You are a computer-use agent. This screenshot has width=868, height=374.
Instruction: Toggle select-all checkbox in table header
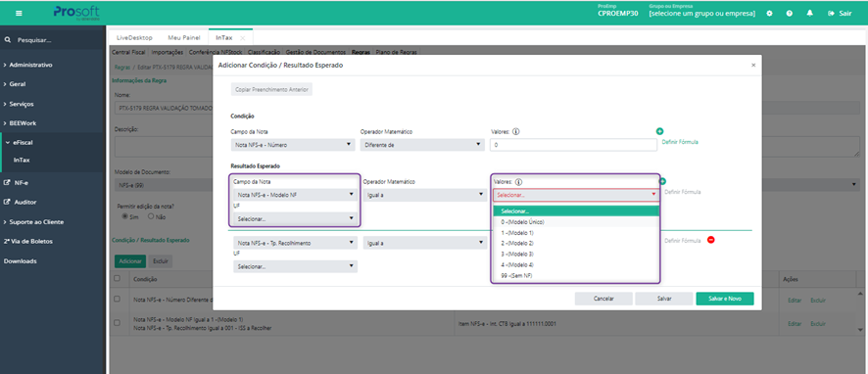click(x=117, y=279)
